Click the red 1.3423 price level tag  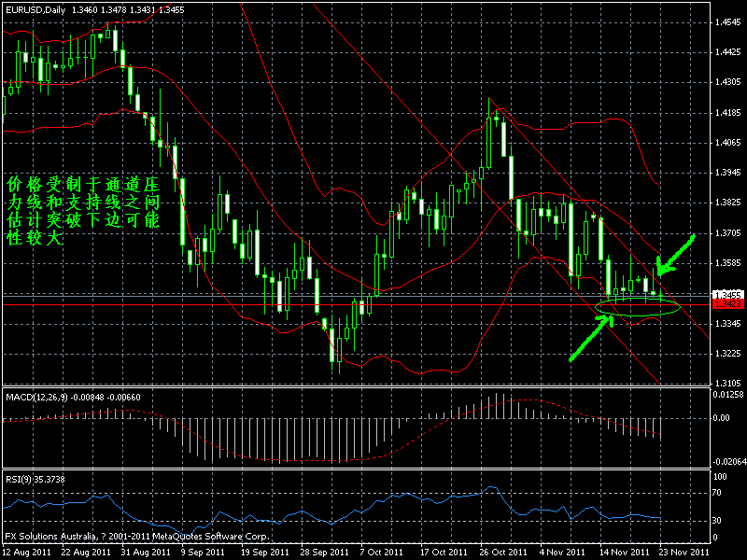(x=728, y=304)
